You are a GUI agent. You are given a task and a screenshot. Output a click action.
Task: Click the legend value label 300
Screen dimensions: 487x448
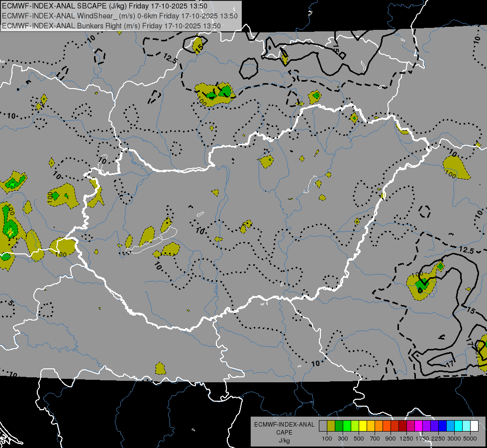coord(343,439)
